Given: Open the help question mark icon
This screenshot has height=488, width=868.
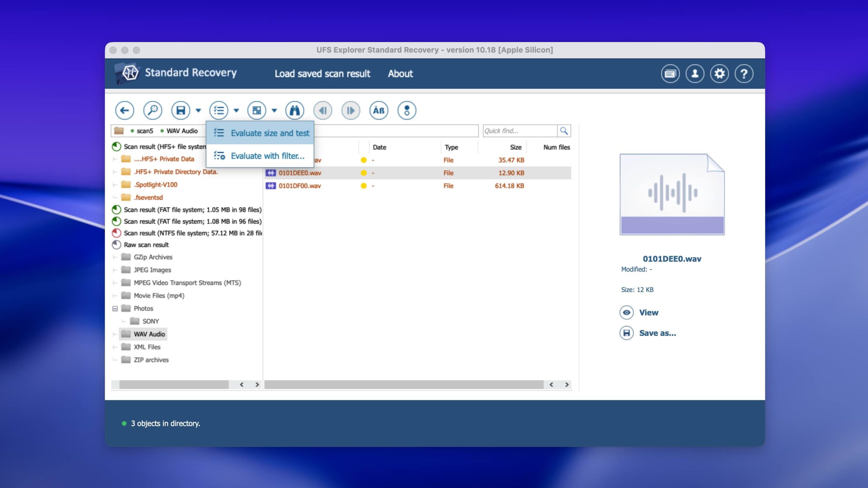Looking at the screenshot, I should click(x=744, y=74).
